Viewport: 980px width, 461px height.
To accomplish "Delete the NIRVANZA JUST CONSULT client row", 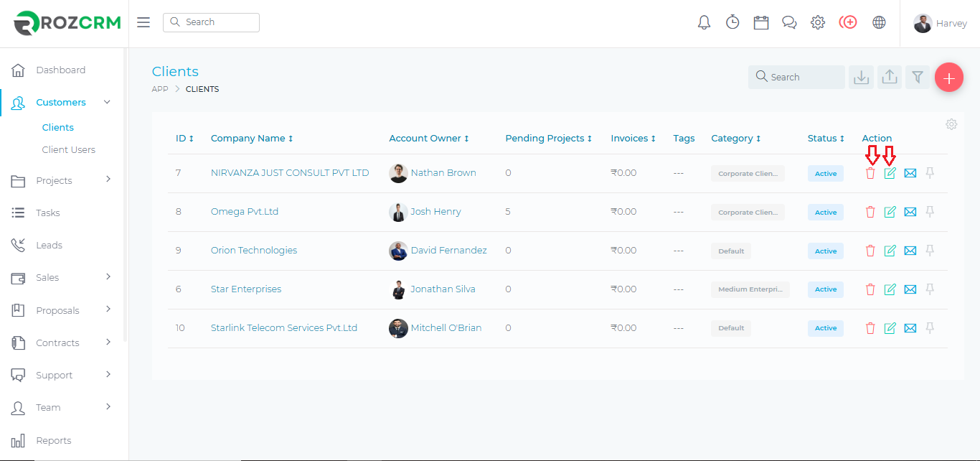I will (870, 173).
